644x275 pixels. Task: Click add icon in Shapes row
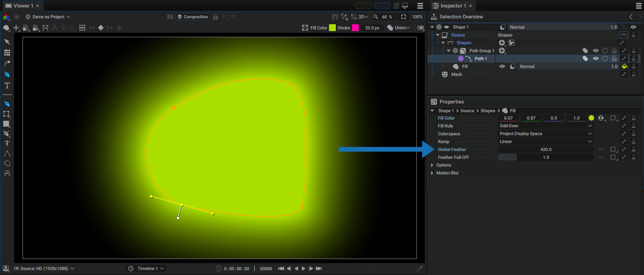pyautogui.click(x=502, y=43)
